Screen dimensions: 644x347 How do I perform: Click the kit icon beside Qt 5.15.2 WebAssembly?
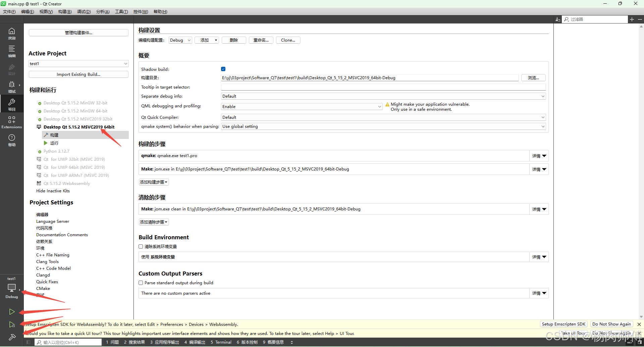(x=39, y=183)
